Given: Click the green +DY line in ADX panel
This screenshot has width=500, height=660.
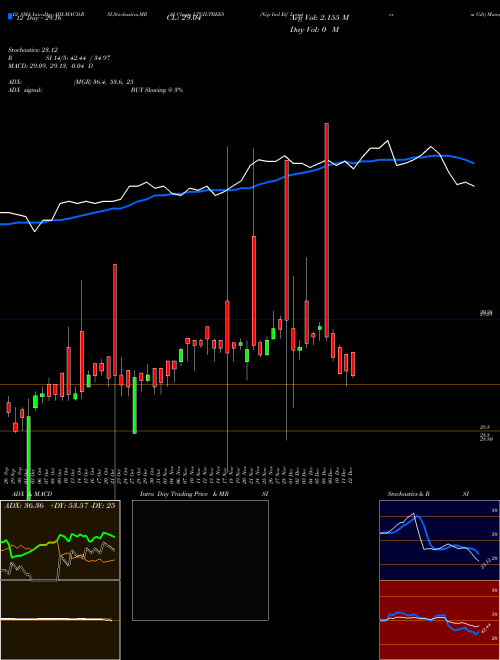Looking at the screenshot, I should [x=59, y=543].
